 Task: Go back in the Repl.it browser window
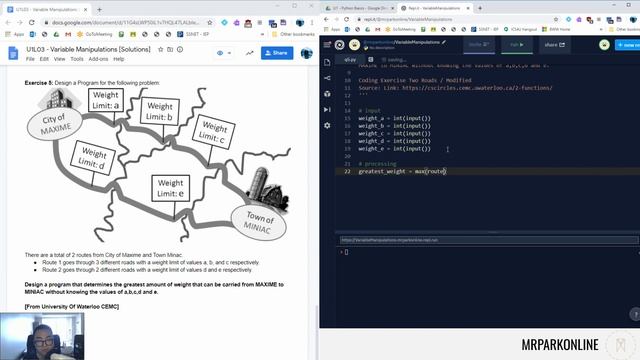coord(326,19)
